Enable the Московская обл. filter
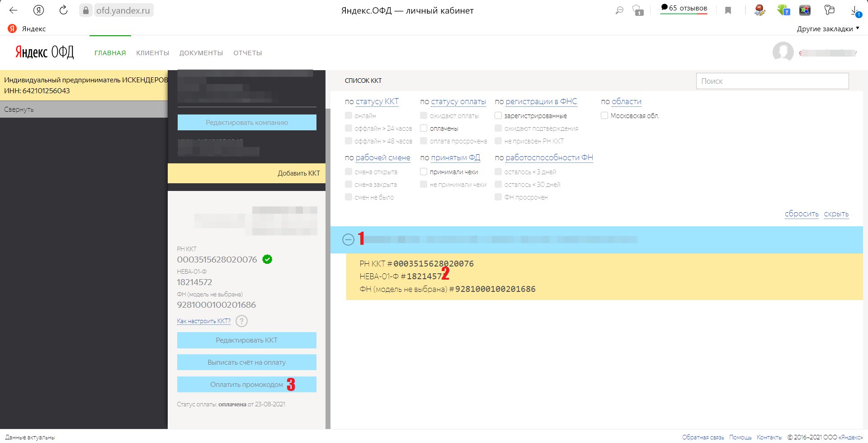 click(604, 116)
